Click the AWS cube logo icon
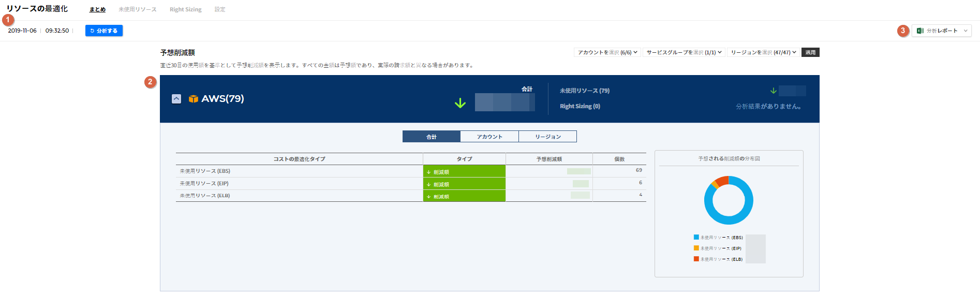This screenshot has width=980, height=295. click(194, 99)
